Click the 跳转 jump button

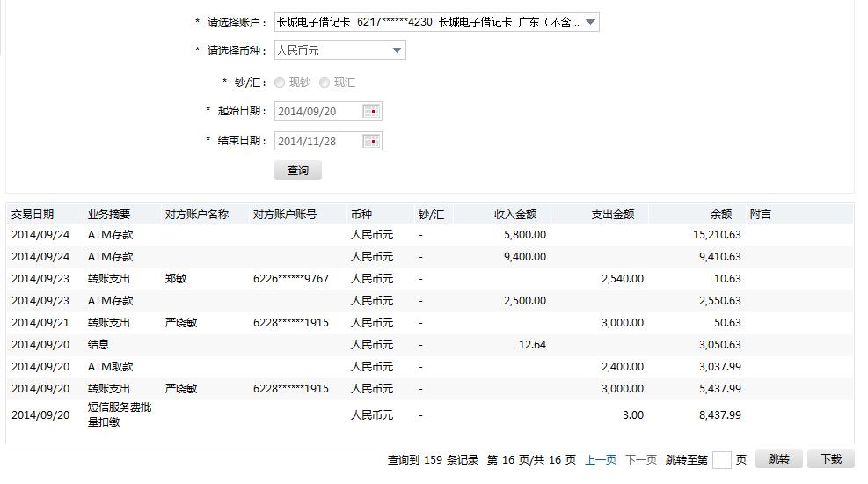click(x=778, y=459)
